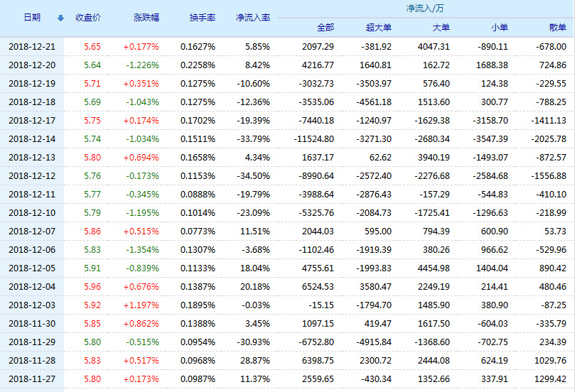This screenshot has height=392, width=577.
Task: Click the 换手率 column header
Action: 203,18
